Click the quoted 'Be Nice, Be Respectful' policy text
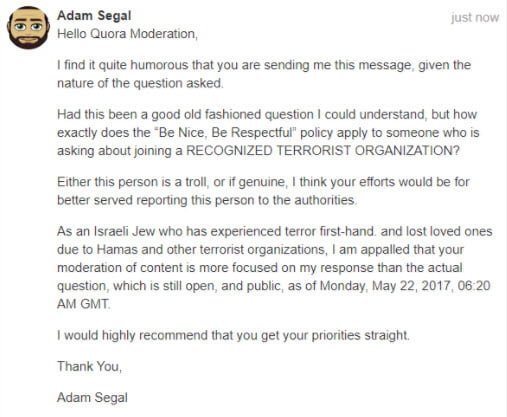This screenshot has width=507, height=417. [x=226, y=133]
